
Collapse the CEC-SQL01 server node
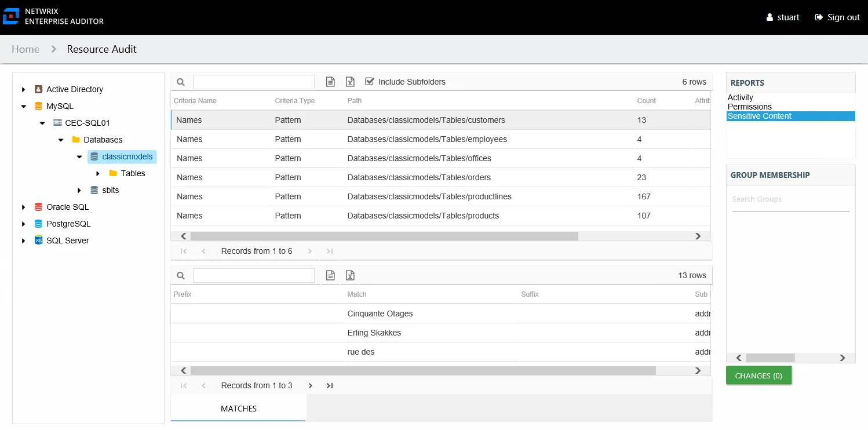tap(42, 123)
